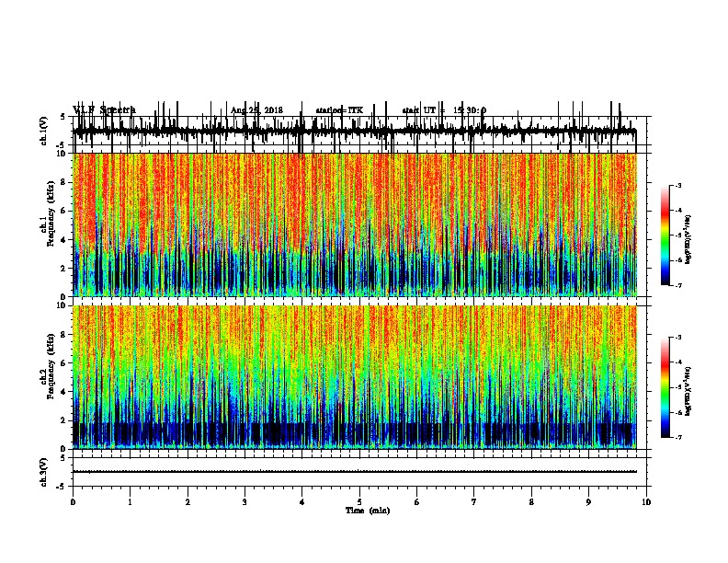This screenshot has width=728, height=563.
Task: Click the "6" kHz tick of ch.1 spectrogram
Action: pos(63,211)
